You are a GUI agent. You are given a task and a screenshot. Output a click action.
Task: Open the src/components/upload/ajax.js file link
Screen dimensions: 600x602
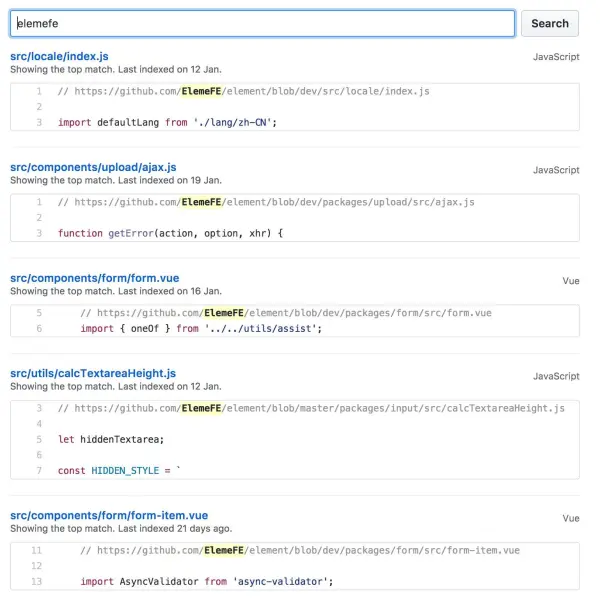pos(93,167)
